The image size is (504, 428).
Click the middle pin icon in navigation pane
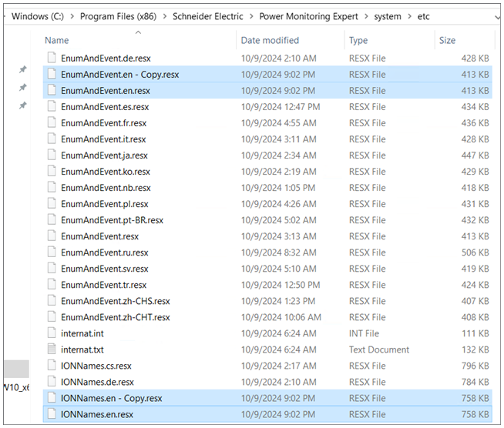tap(22, 87)
